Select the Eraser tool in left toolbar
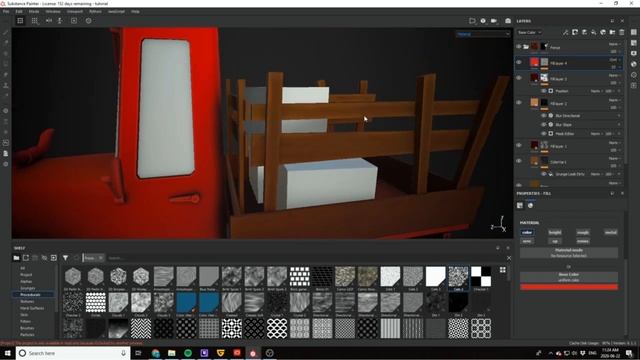Image resolution: width=640 pixels, height=360 pixels. [6, 43]
